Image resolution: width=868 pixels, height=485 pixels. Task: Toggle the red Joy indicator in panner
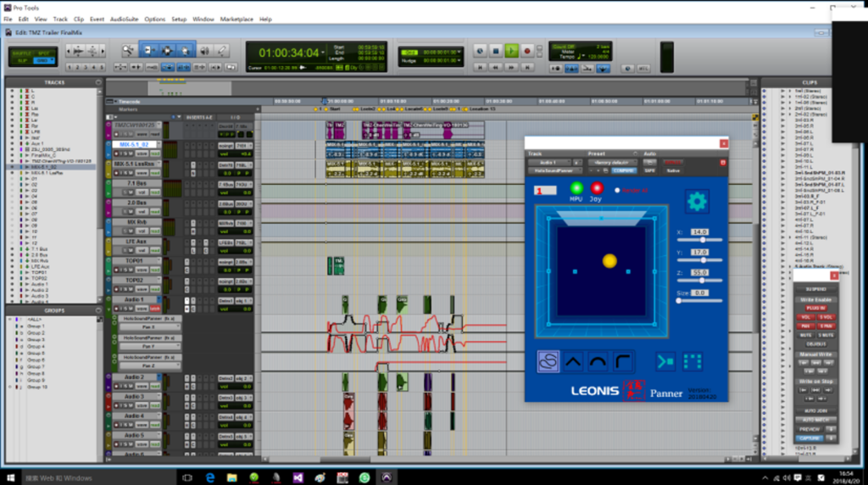point(596,187)
